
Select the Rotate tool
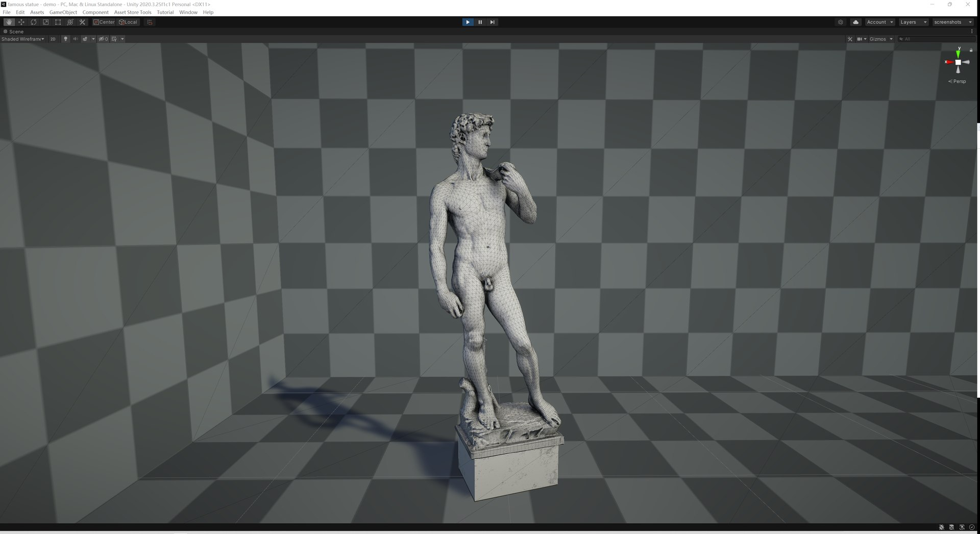(34, 22)
